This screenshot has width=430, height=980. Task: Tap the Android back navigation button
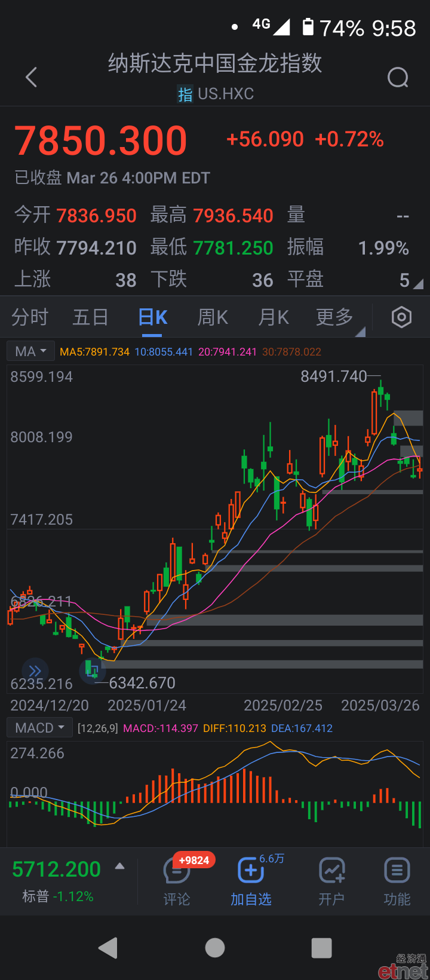tap(108, 948)
